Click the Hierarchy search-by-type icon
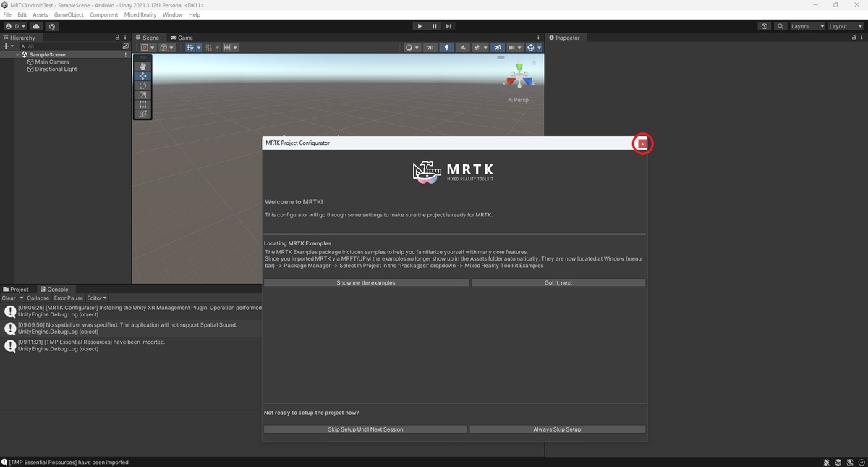The height and width of the screenshot is (467, 868). 126,46
